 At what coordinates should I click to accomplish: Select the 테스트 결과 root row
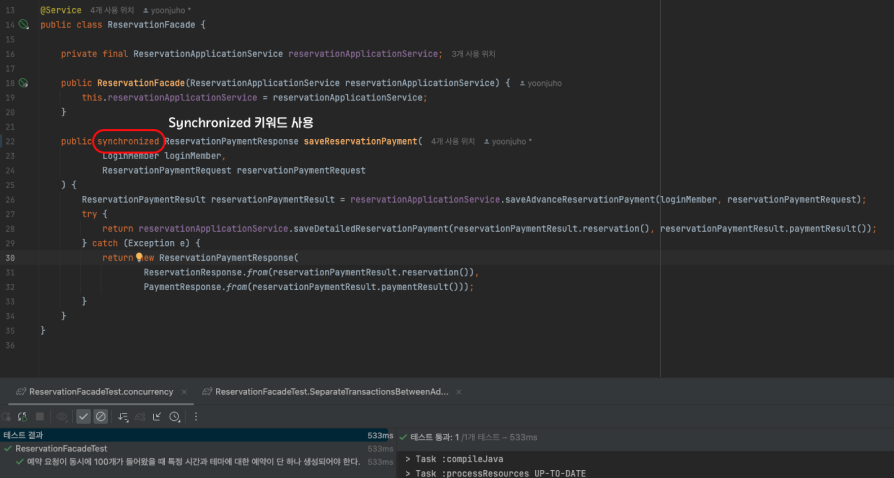[x=197, y=435]
